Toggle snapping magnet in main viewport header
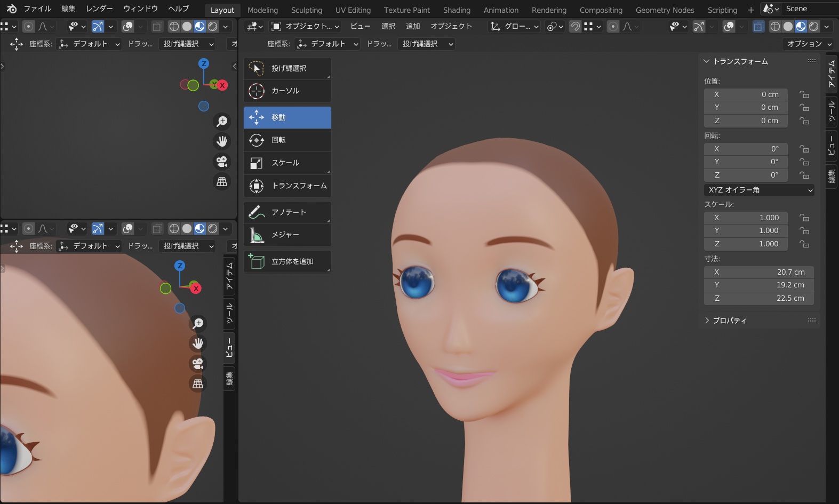The width and height of the screenshot is (839, 504). tap(575, 26)
